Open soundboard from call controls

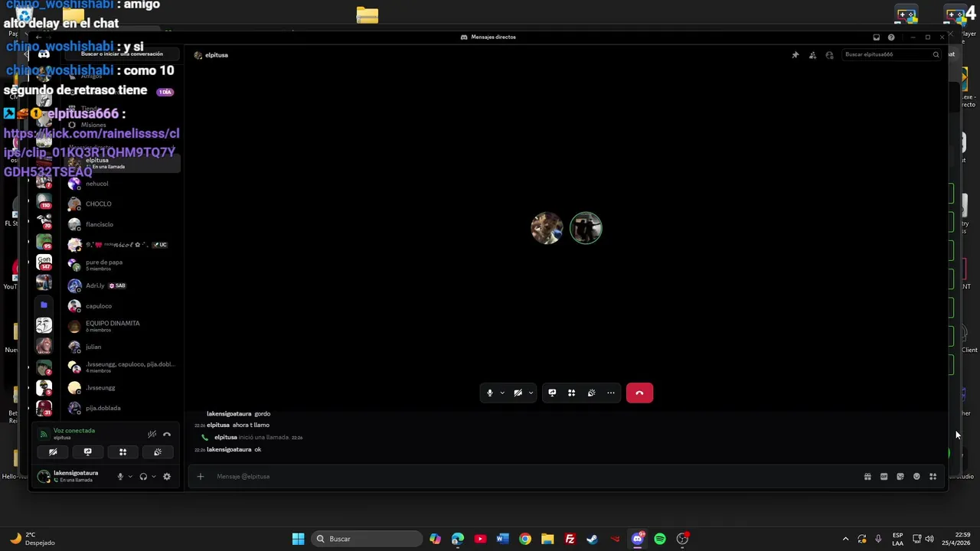pyautogui.click(x=591, y=393)
